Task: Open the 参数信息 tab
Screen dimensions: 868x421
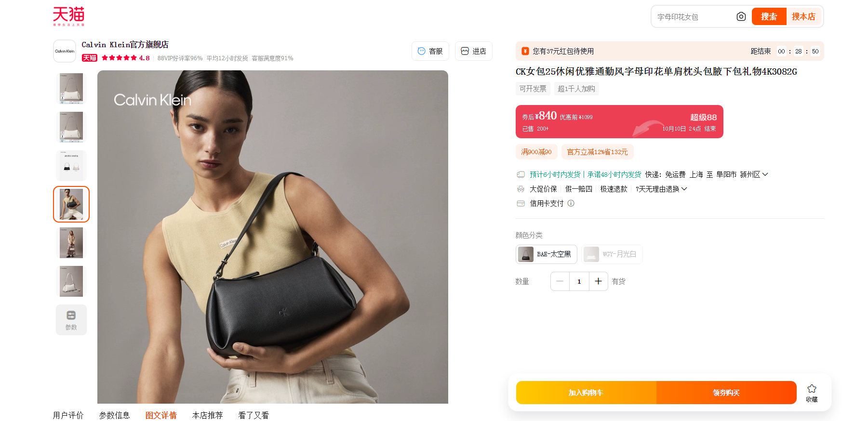Action: click(115, 415)
